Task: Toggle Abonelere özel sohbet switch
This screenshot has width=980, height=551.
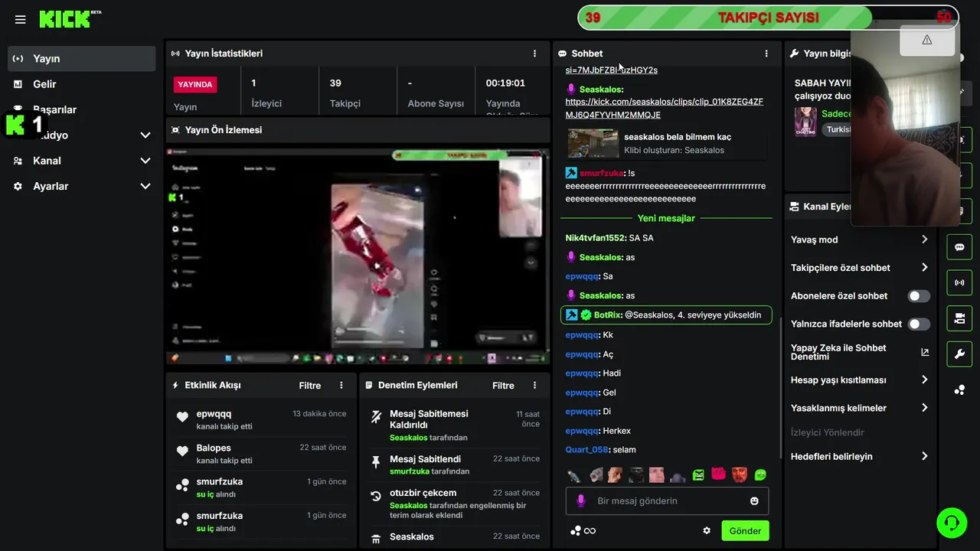Action: [x=919, y=296]
